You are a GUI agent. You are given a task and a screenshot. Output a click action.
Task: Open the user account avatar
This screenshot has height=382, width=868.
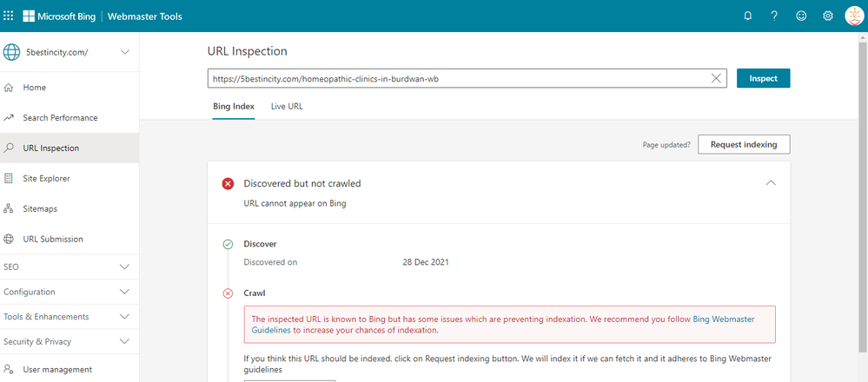click(x=854, y=16)
